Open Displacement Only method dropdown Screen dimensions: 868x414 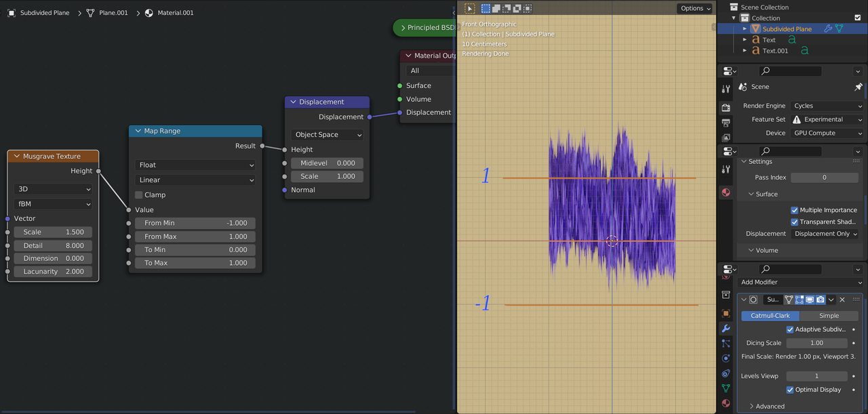click(825, 234)
